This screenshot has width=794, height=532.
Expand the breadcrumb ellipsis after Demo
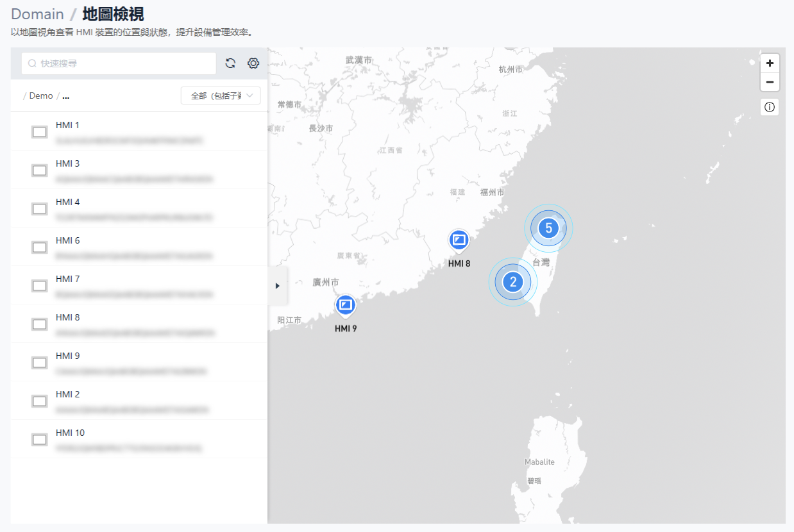click(x=66, y=96)
